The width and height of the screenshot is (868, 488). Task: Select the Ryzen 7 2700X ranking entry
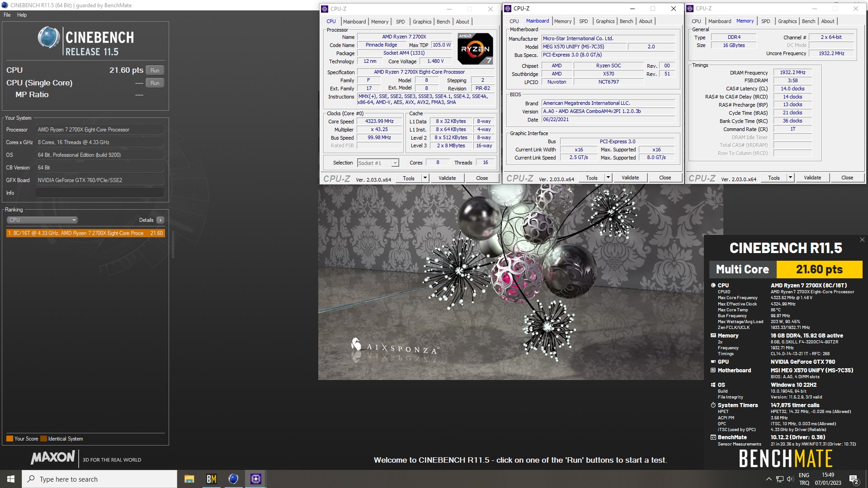[85, 233]
